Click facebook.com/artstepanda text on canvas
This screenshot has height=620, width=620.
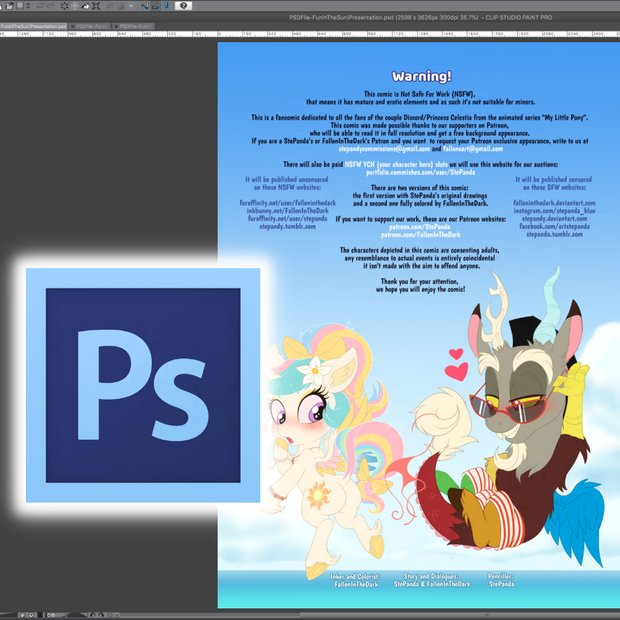coord(554,227)
